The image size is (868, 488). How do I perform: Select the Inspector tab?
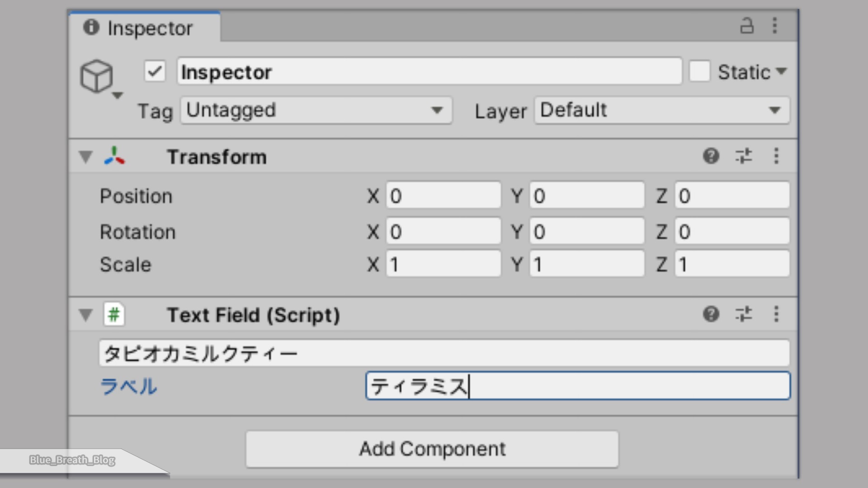[145, 28]
